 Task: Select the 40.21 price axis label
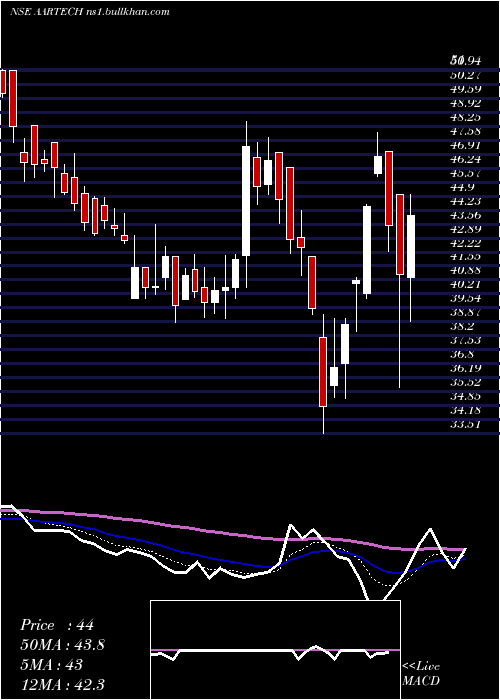tap(465, 285)
